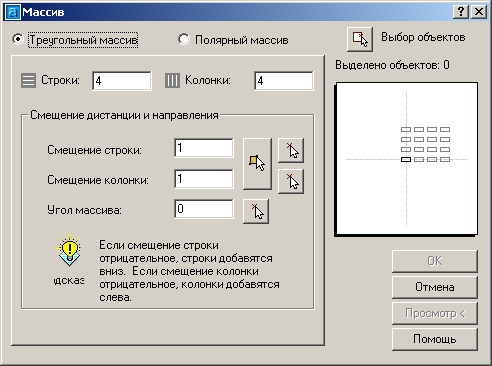Pick row offset with the cursor button
Screen dimensions: 492x366
pyautogui.click(x=291, y=150)
